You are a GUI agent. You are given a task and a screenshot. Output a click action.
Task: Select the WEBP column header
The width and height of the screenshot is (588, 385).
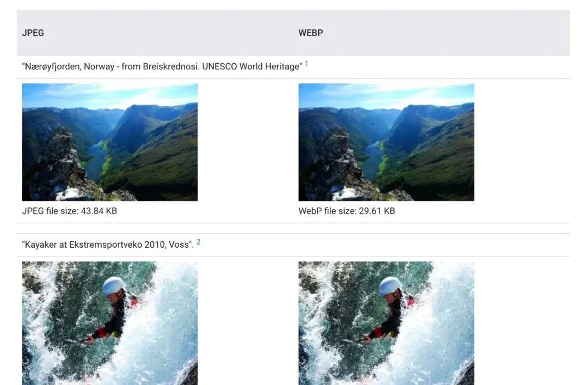tap(310, 33)
